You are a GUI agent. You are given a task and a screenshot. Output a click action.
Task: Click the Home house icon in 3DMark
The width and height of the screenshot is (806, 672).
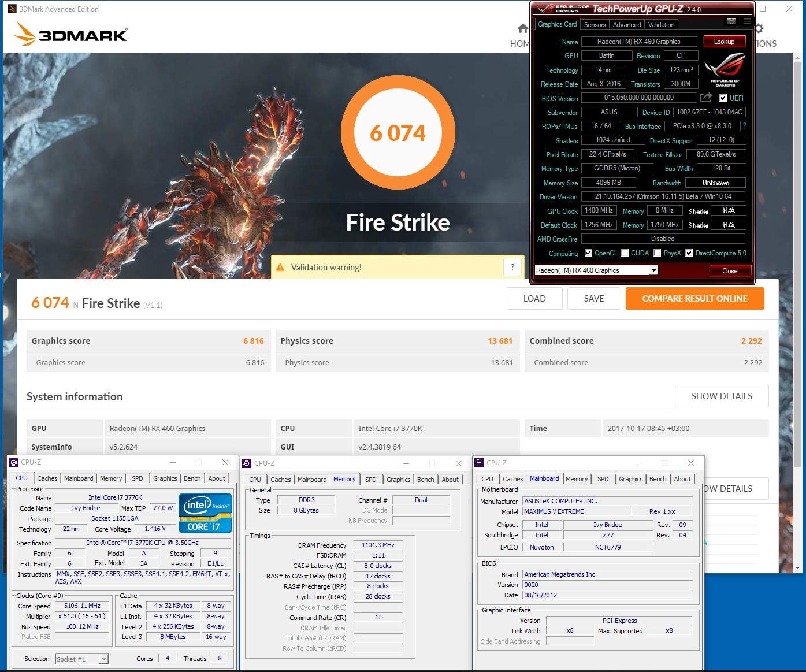(x=523, y=28)
